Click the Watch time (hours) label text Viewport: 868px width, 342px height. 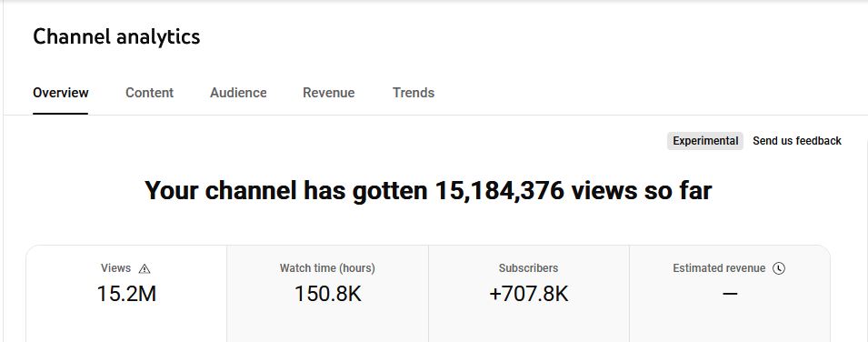tap(327, 268)
